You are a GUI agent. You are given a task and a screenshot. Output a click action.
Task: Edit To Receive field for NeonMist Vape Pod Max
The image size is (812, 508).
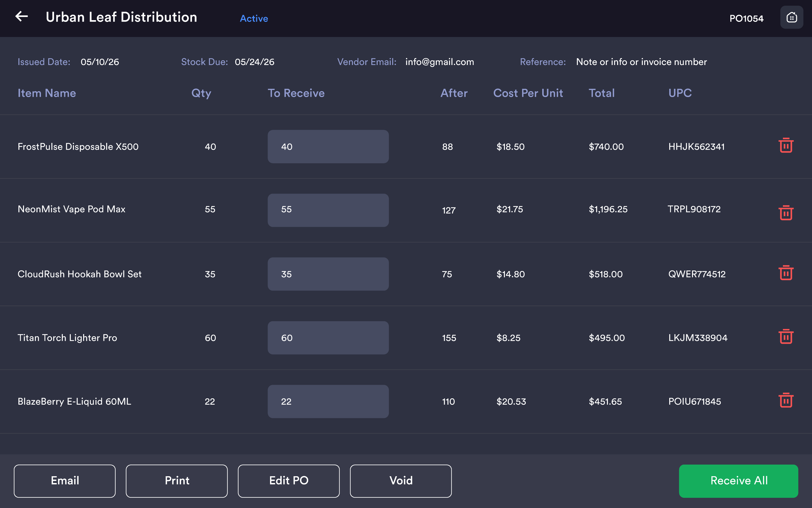coord(328,210)
